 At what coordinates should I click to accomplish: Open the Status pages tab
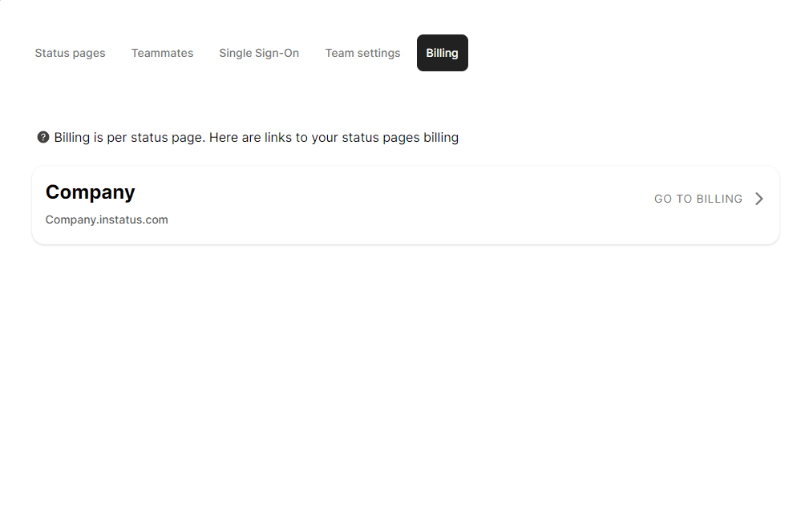click(x=71, y=53)
